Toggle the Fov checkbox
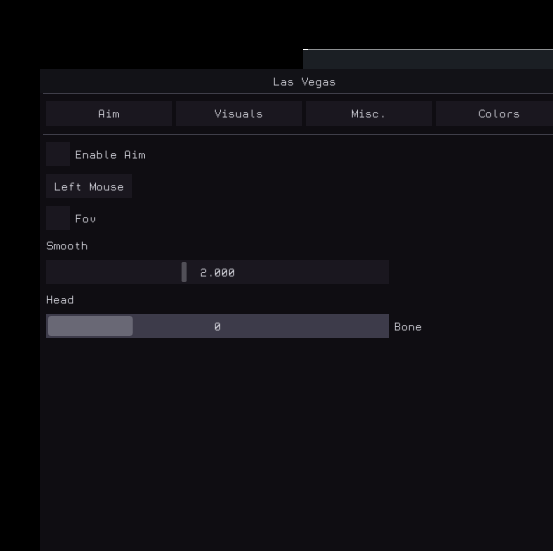The width and height of the screenshot is (553, 551). 58,218
